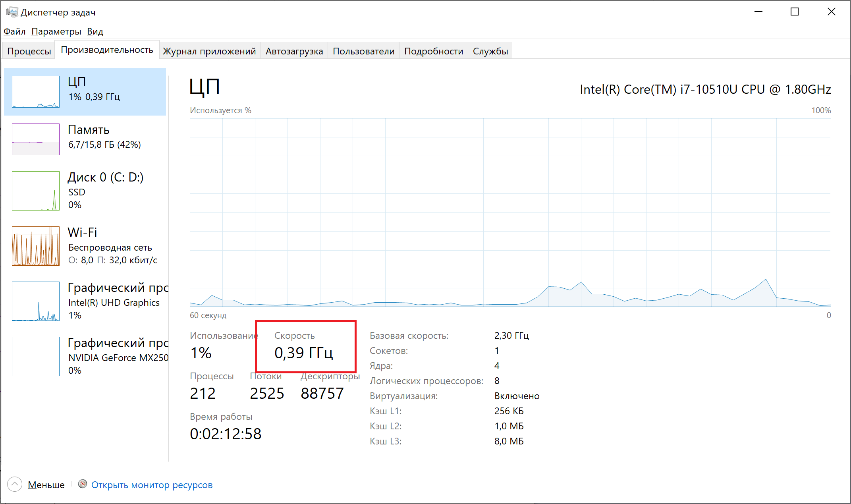The height and width of the screenshot is (504, 851).
Task: Close the Диспетчер задач window
Action: 831,12
